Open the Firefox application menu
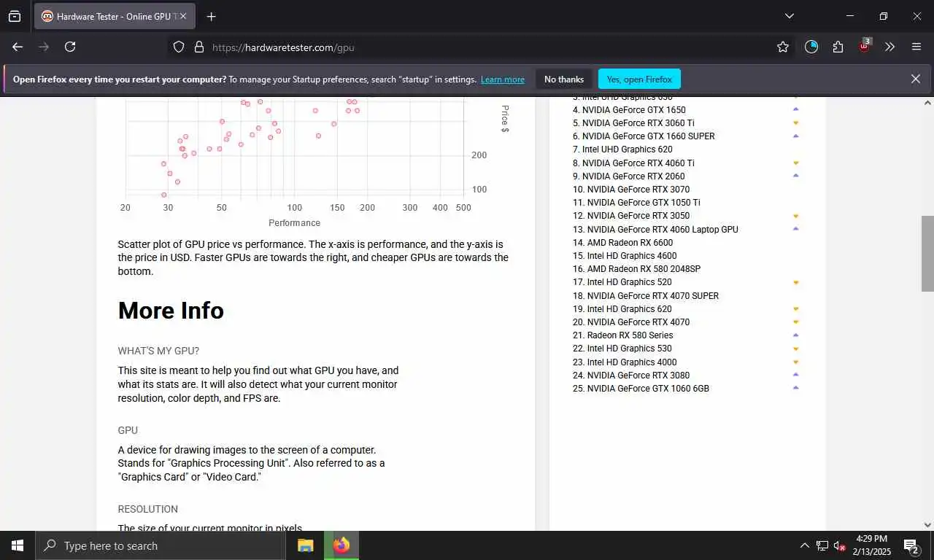The height and width of the screenshot is (560, 934). [916, 47]
